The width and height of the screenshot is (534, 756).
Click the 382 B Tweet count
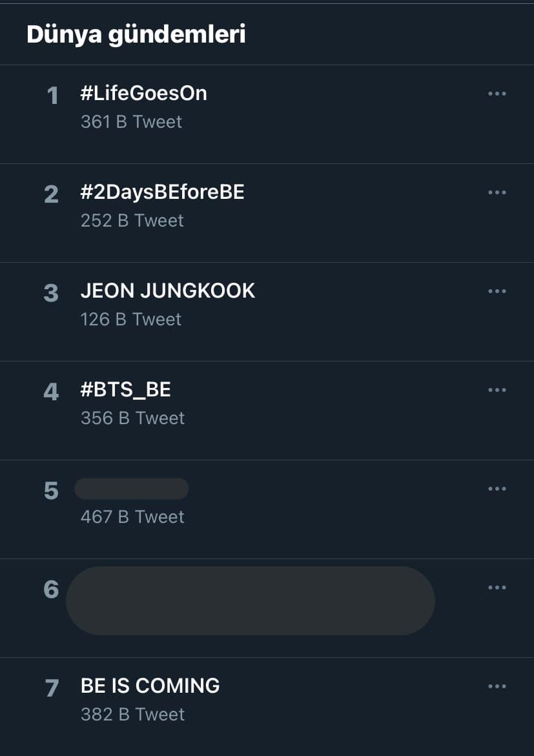click(132, 714)
